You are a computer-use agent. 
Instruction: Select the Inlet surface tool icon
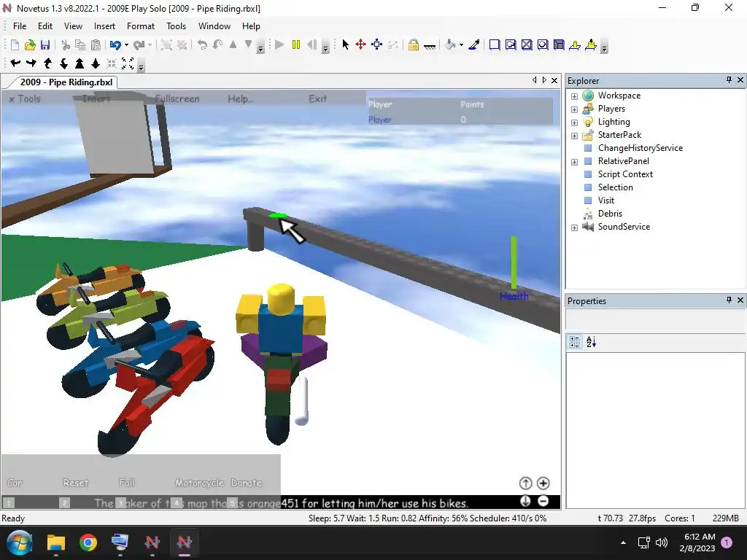pos(559,44)
